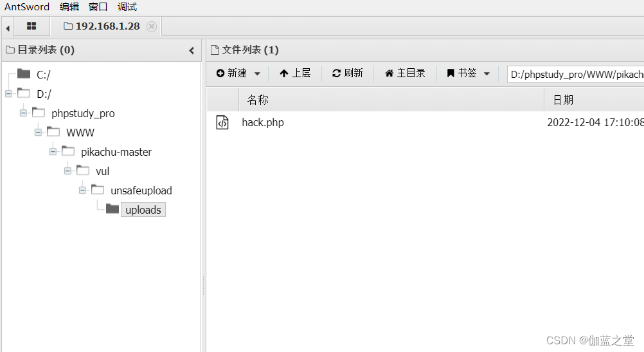644x352 pixels.
Task: Collapse the phpstudy_pro tree node
Action: pyautogui.click(x=23, y=113)
